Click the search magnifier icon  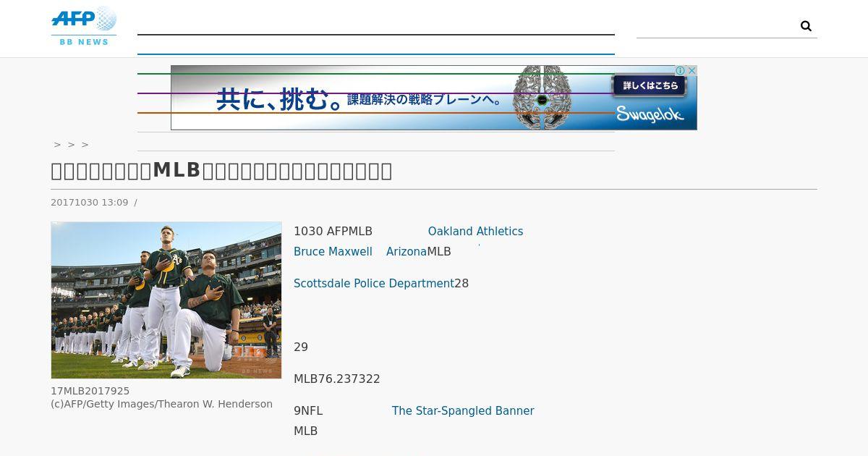[806, 26]
